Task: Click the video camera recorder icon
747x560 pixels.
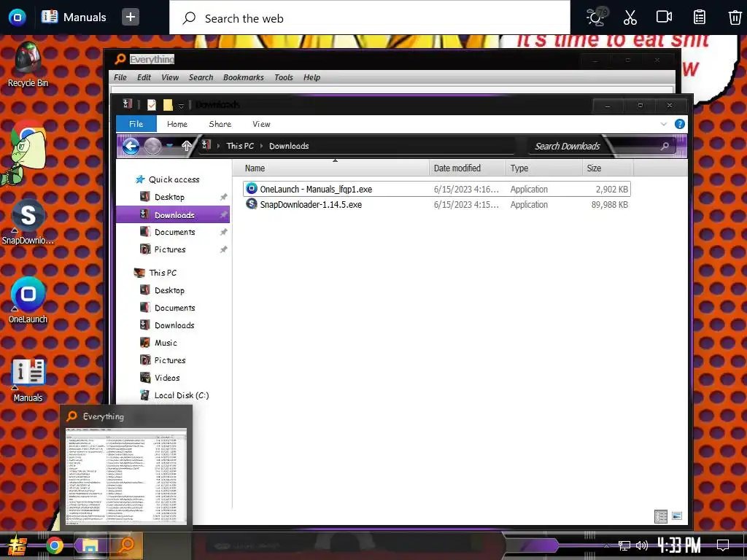Action: 664,17
